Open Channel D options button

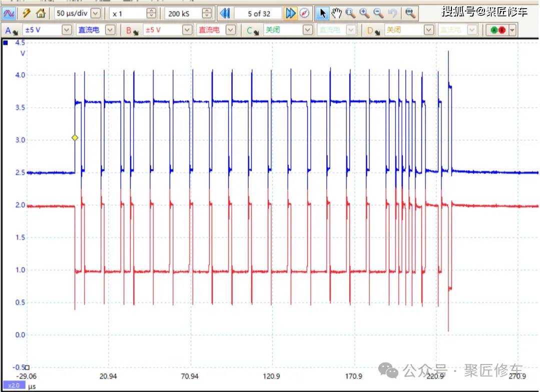[372, 30]
